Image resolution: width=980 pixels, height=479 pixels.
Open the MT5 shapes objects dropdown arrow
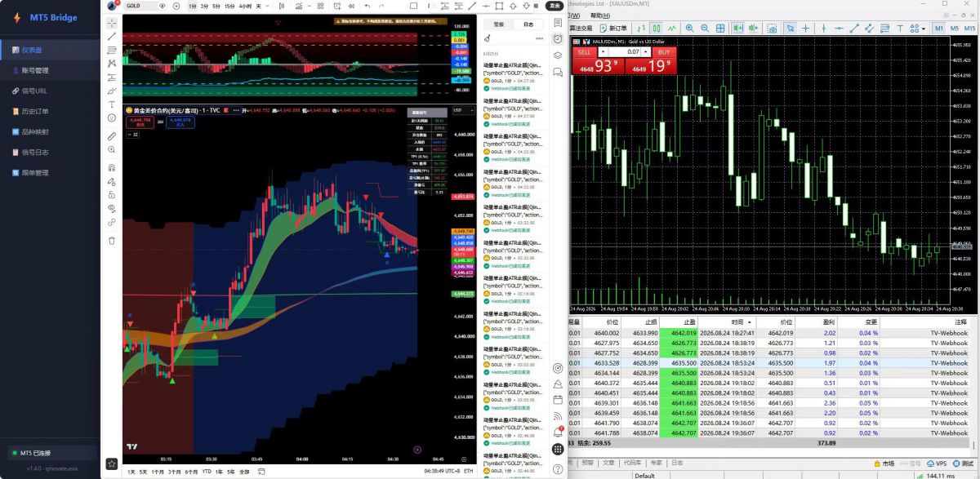pyautogui.click(x=925, y=29)
